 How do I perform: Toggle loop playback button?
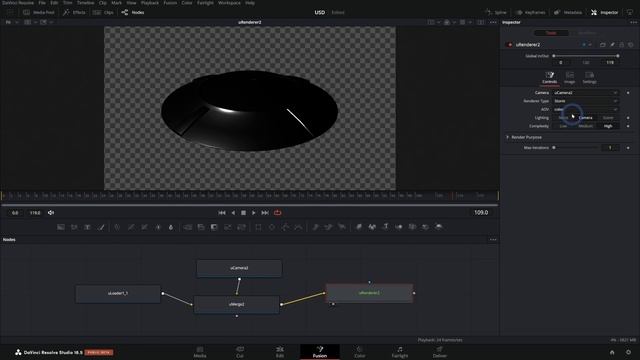pyautogui.click(x=278, y=213)
